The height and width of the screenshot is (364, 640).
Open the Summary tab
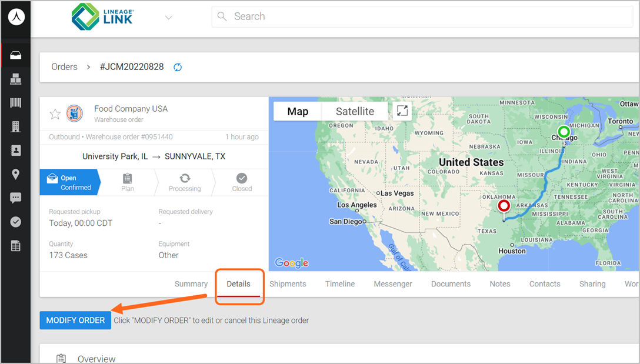point(191,284)
